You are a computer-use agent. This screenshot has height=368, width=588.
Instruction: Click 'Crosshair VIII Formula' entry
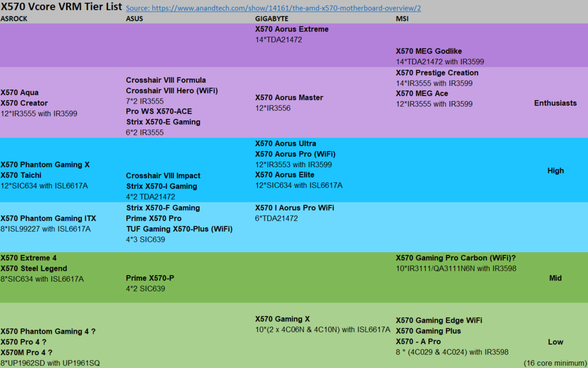[166, 80]
